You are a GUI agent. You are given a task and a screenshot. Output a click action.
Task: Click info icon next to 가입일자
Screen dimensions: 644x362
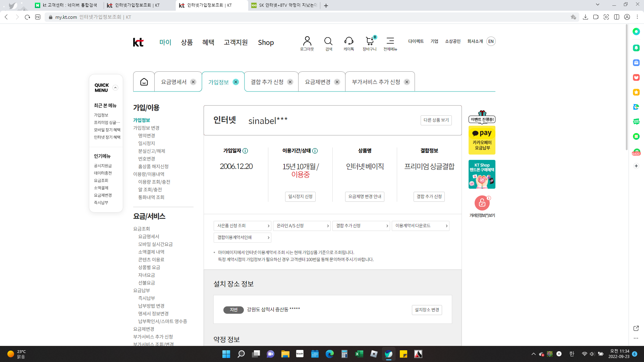[x=245, y=151]
